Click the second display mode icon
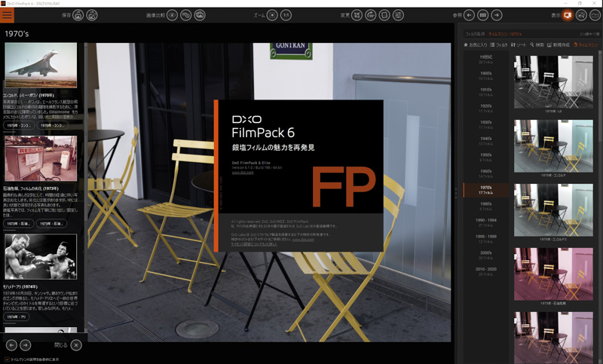The width and height of the screenshot is (603, 364). tap(581, 15)
